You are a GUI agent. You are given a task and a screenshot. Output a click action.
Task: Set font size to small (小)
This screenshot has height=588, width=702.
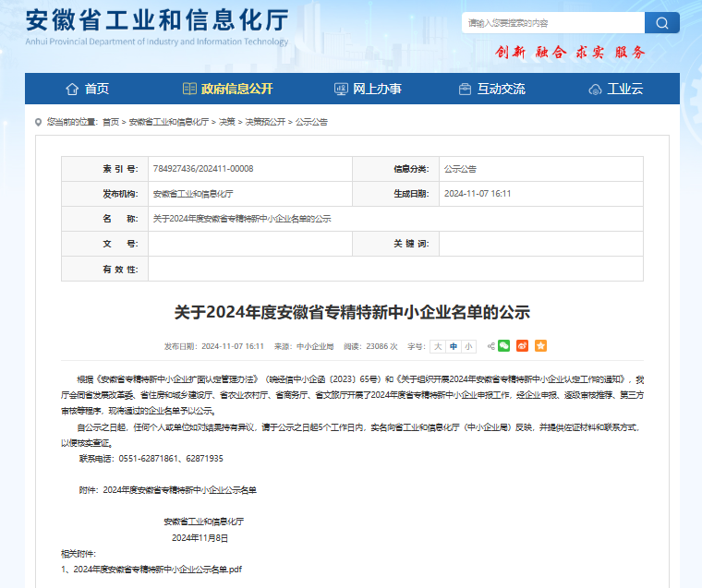468,346
